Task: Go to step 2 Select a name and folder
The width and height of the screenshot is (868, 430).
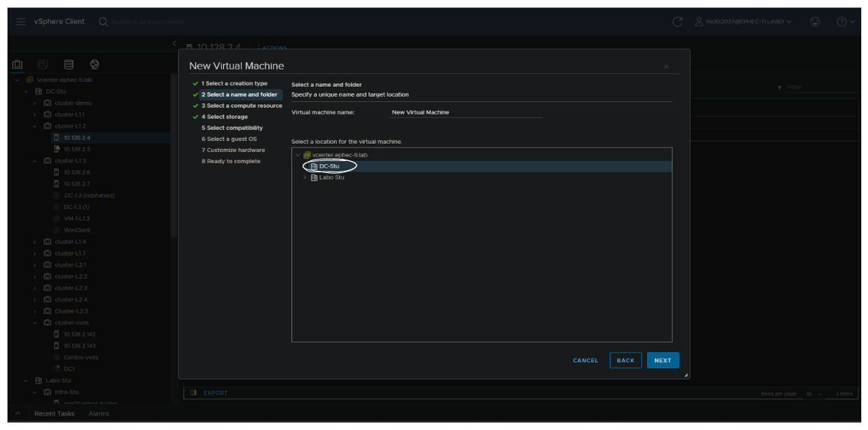Action: (239, 94)
